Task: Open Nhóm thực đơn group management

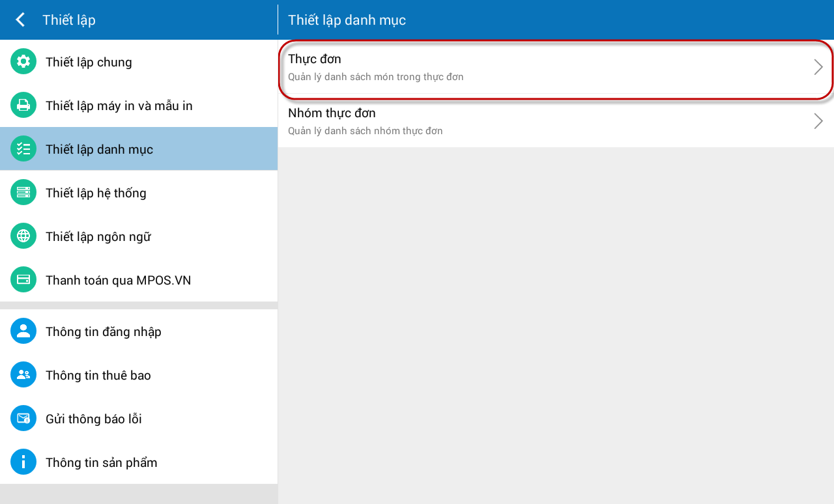Action: point(556,121)
